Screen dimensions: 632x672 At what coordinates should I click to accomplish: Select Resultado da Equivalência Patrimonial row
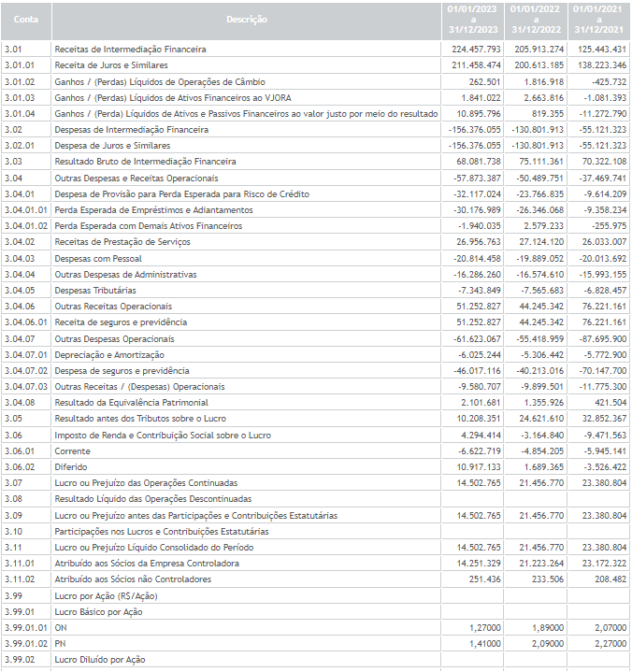[x=316, y=403]
